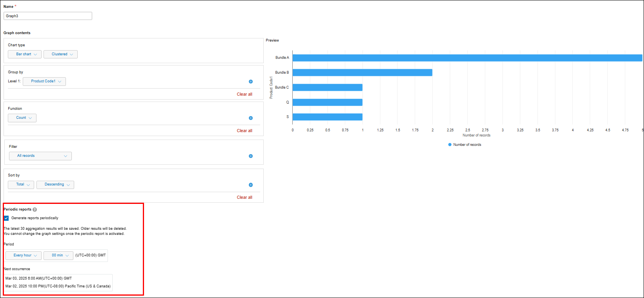Image resolution: width=644 pixels, height=298 pixels.
Task: Click Clear all in Sort by section
Action: pos(244,198)
